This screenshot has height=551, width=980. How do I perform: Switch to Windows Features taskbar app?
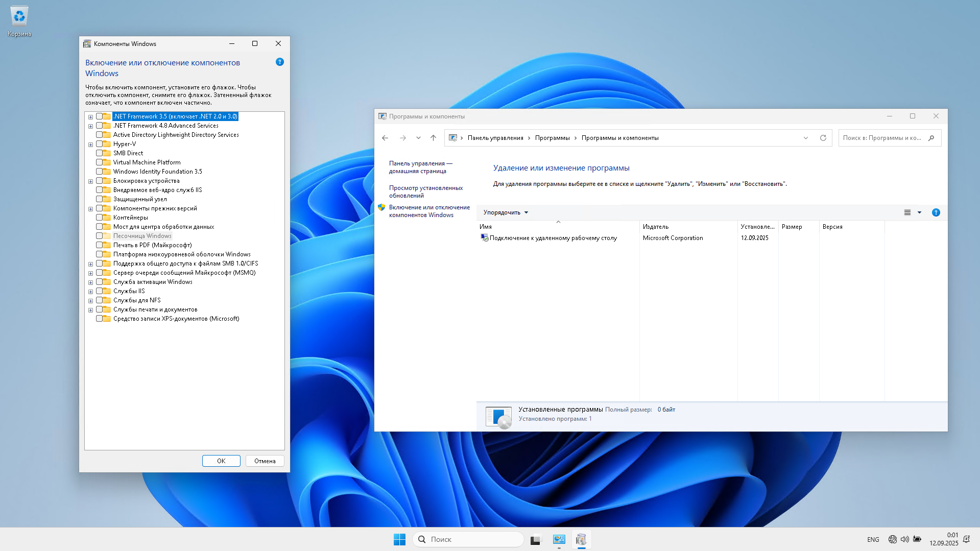[x=581, y=539]
